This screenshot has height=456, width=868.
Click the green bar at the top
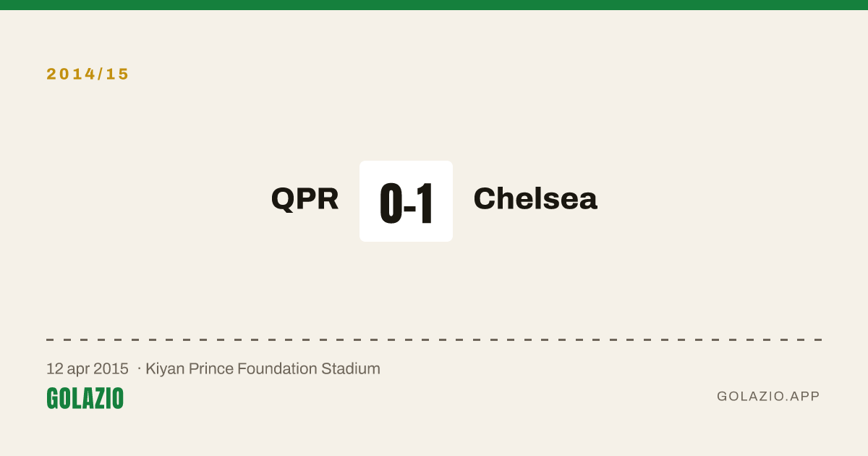coord(434,5)
